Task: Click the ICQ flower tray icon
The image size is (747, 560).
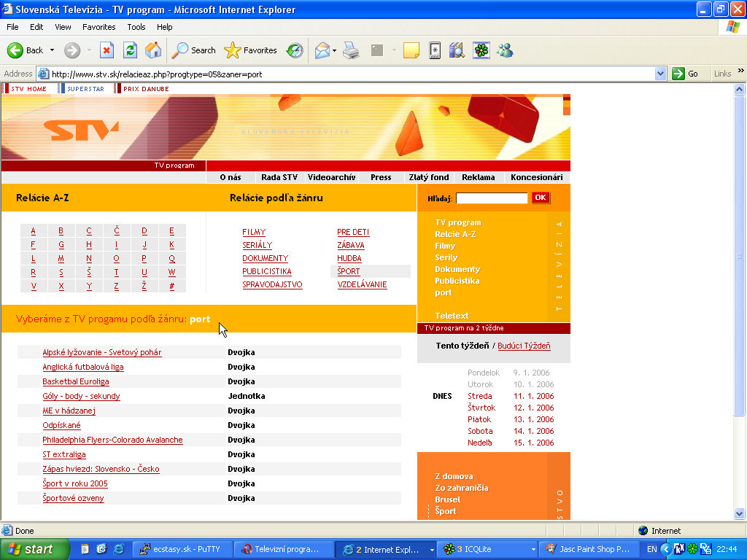Action: click(x=692, y=549)
